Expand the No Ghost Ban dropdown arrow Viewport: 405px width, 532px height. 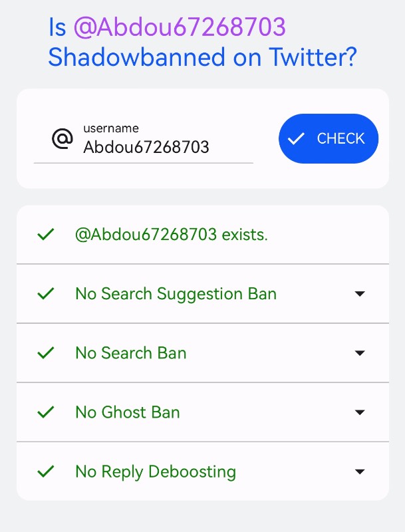point(360,412)
